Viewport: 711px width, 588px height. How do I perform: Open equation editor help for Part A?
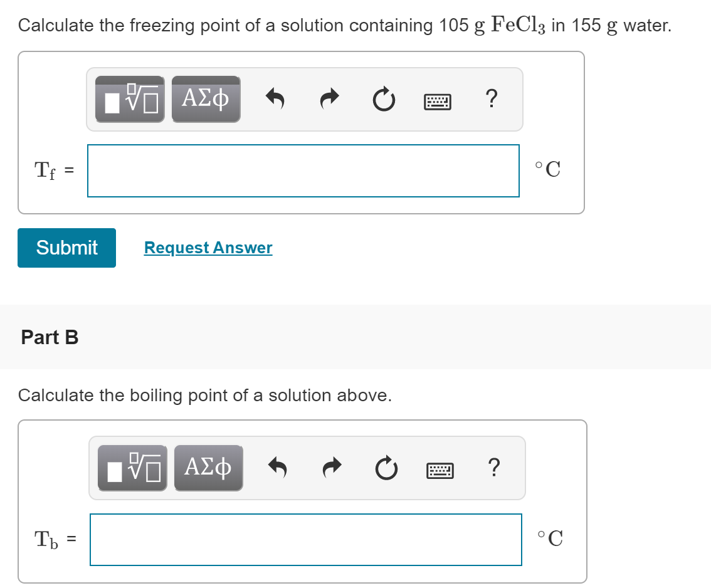coord(492,98)
